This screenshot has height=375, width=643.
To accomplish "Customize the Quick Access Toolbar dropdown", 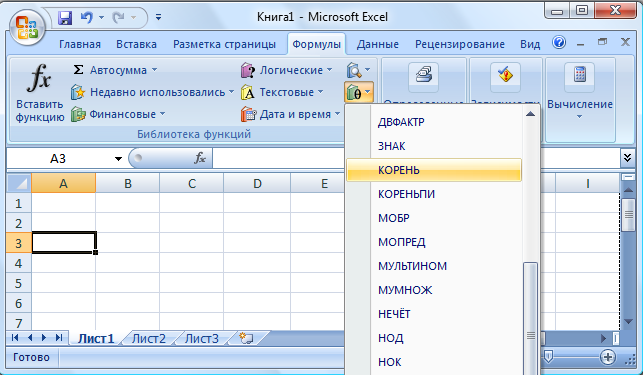I will (158, 17).
